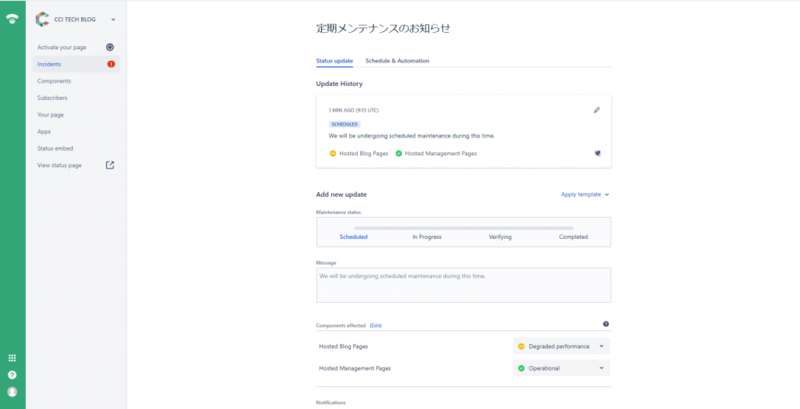The image size is (800, 409).
Task: Open Apps in the sidebar
Action: [x=44, y=132]
